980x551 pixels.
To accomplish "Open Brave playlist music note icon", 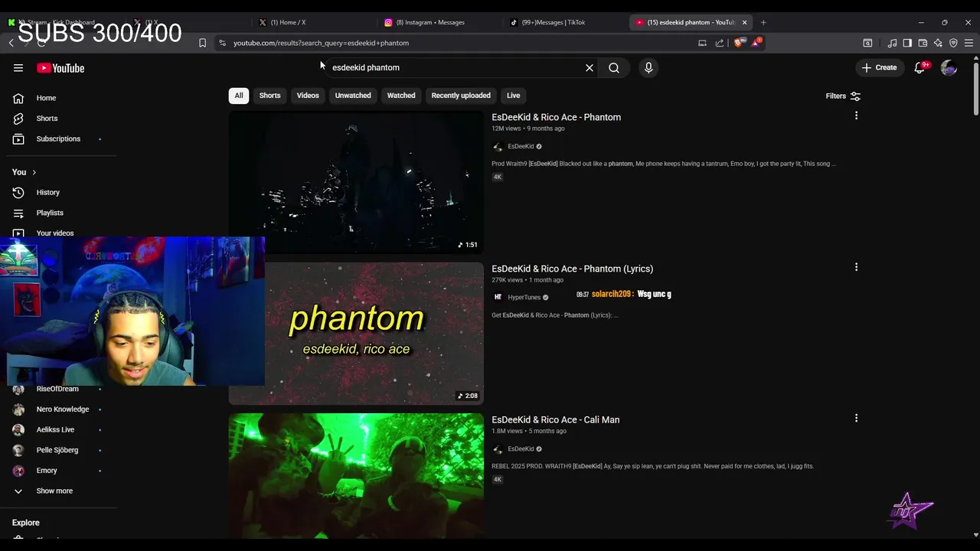I will point(892,43).
